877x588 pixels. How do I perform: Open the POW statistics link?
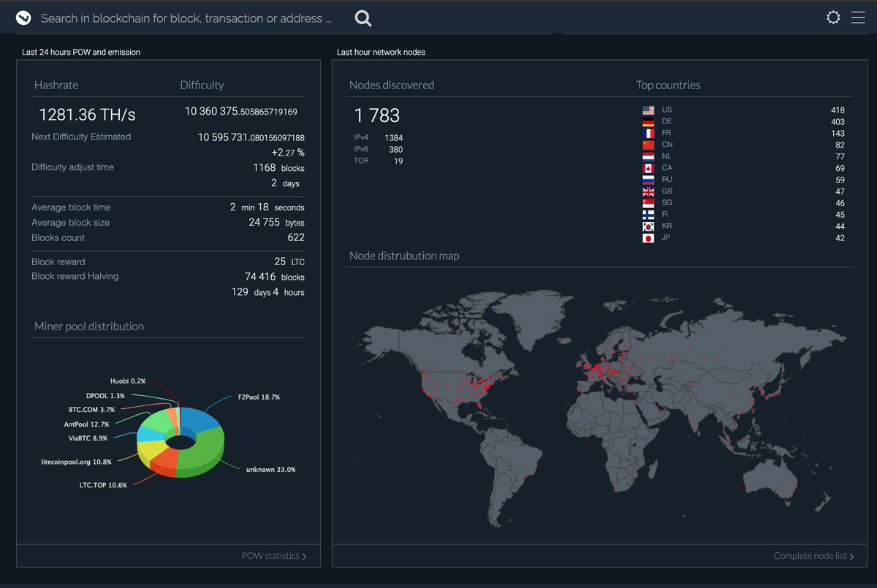click(274, 556)
